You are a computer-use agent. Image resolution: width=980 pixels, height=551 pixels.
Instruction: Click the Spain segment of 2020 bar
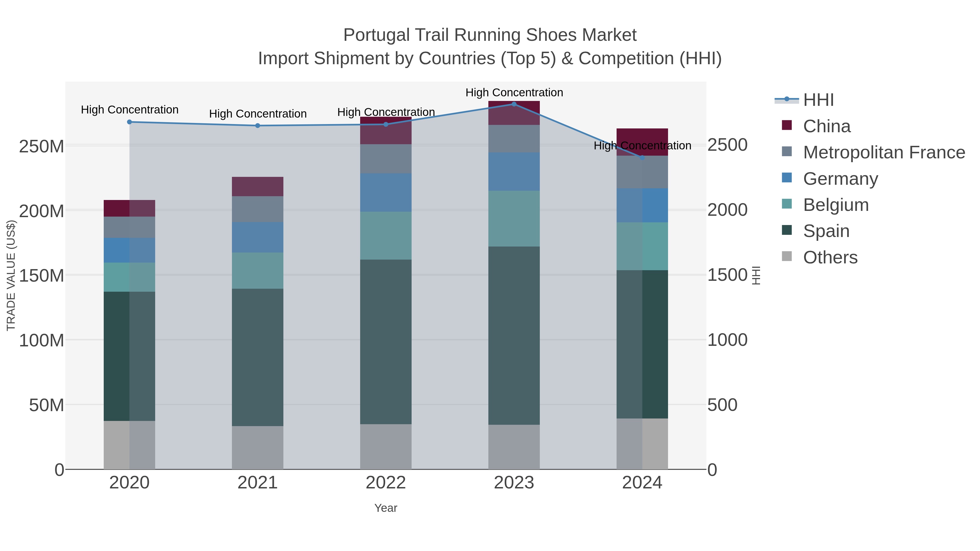pos(129,356)
